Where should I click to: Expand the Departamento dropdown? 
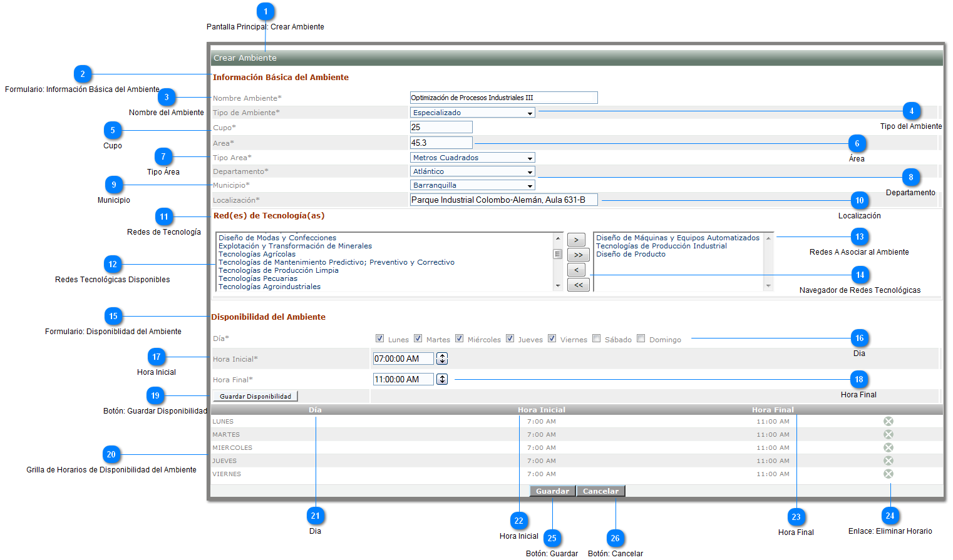472,171
